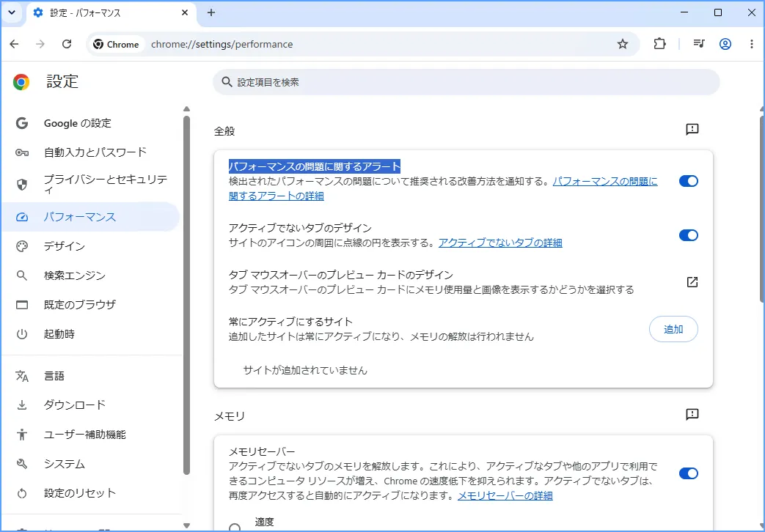Click the 設定項目を検索 search field

466,82
